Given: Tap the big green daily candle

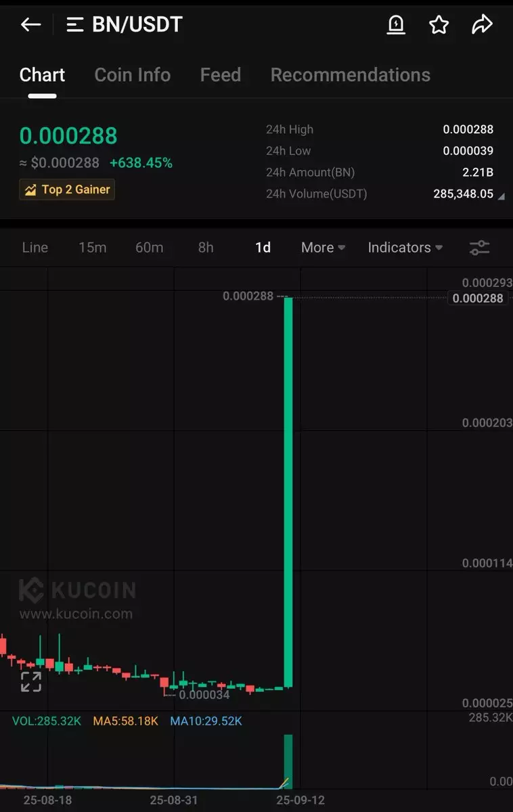Looking at the screenshot, I should (288, 492).
